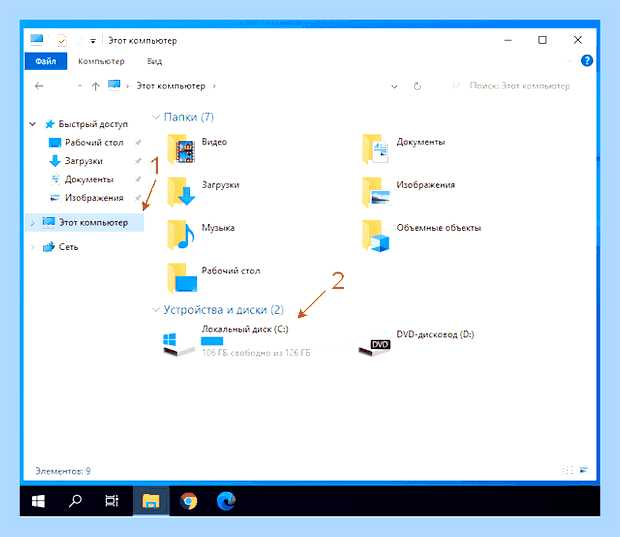Switch to large icons view in status bar
The width and height of the screenshot is (620, 537).
coord(584,470)
